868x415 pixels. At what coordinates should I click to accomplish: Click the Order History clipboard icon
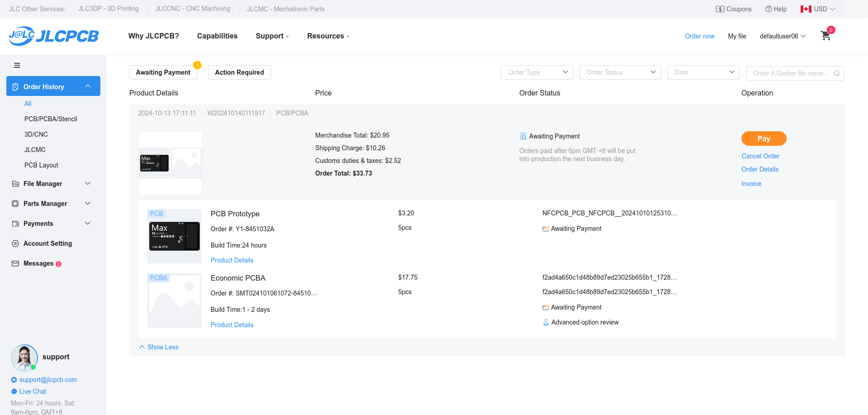(15, 86)
